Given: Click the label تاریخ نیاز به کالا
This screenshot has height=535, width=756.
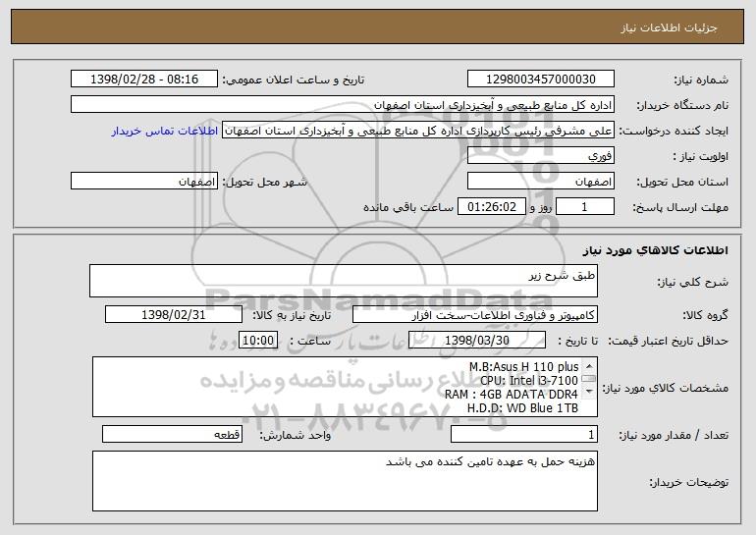Looking at the screenshot, I should [x=292, y=315].
